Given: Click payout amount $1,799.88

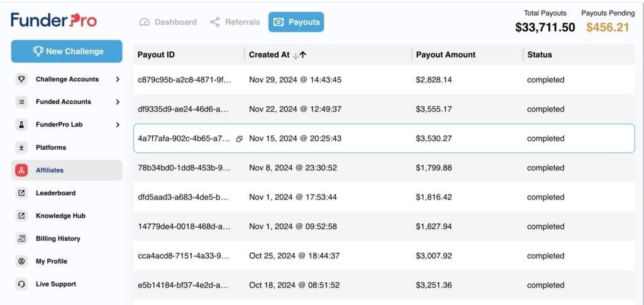Looking at the screenshot, I should (x=434, y=168).
